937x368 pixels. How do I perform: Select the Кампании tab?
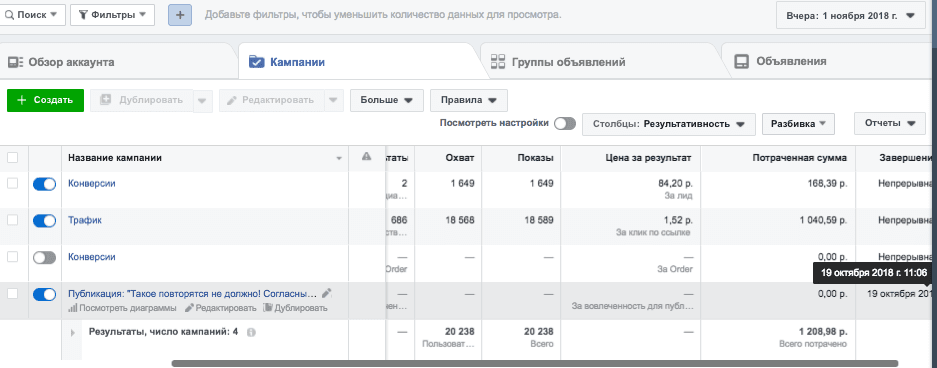[288, 62]
